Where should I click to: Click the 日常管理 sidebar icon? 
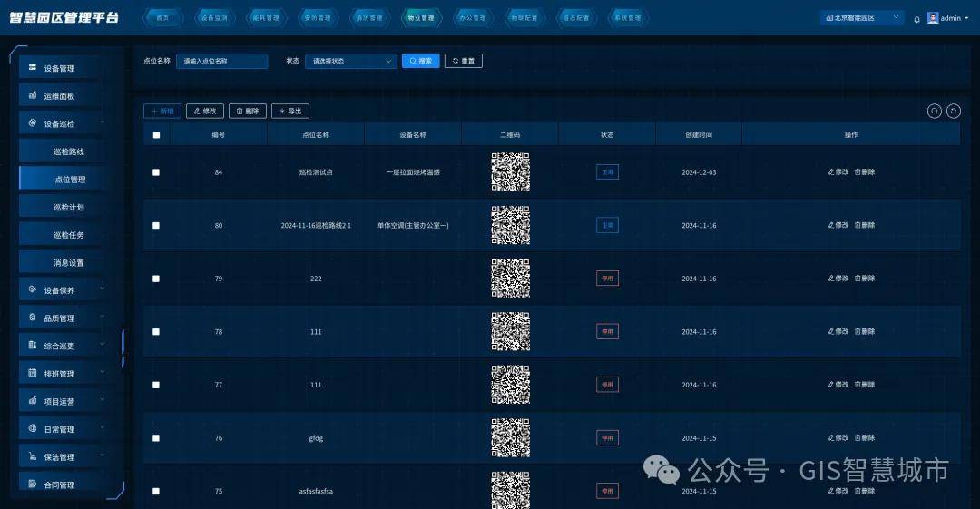[x=33, y=428]
